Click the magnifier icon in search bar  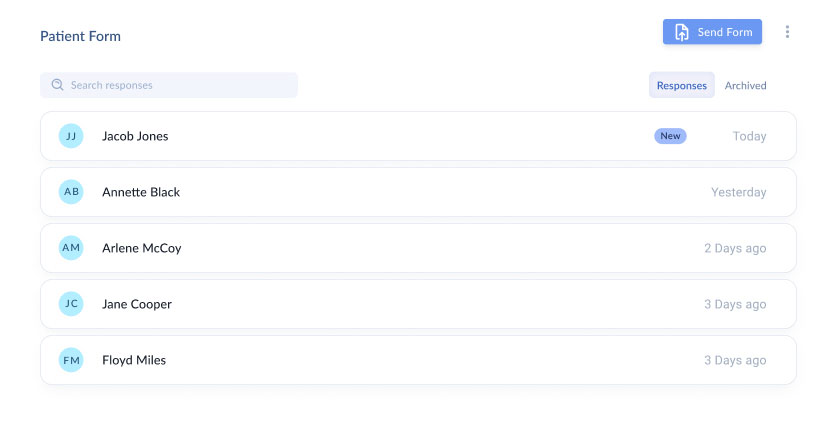tap(57, 85)
